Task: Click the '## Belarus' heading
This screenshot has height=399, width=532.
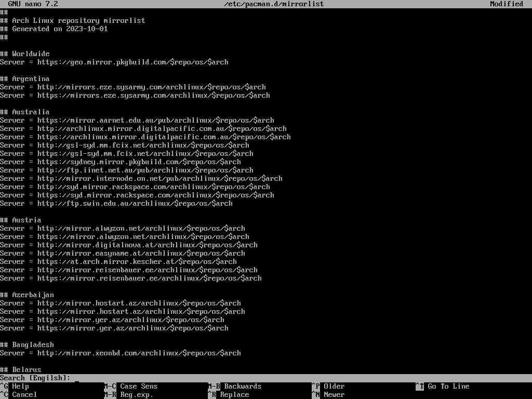Action: click(x=21, y=369)
